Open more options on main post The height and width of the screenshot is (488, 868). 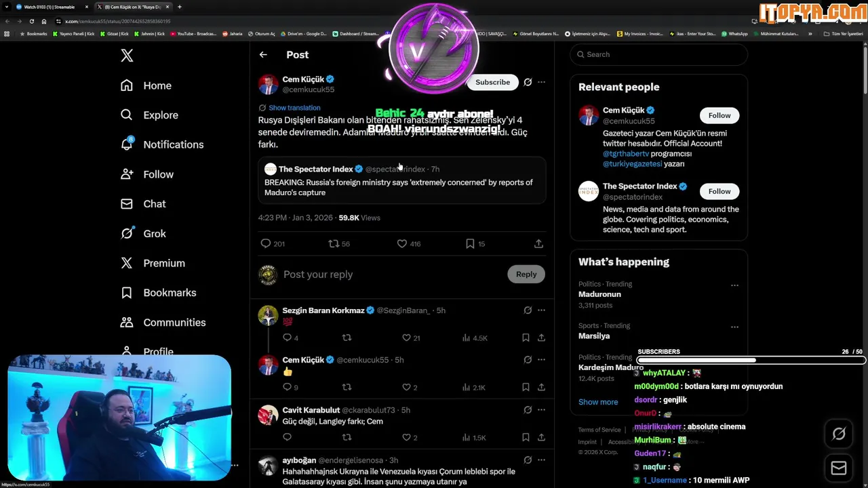(x=541, y=82)
